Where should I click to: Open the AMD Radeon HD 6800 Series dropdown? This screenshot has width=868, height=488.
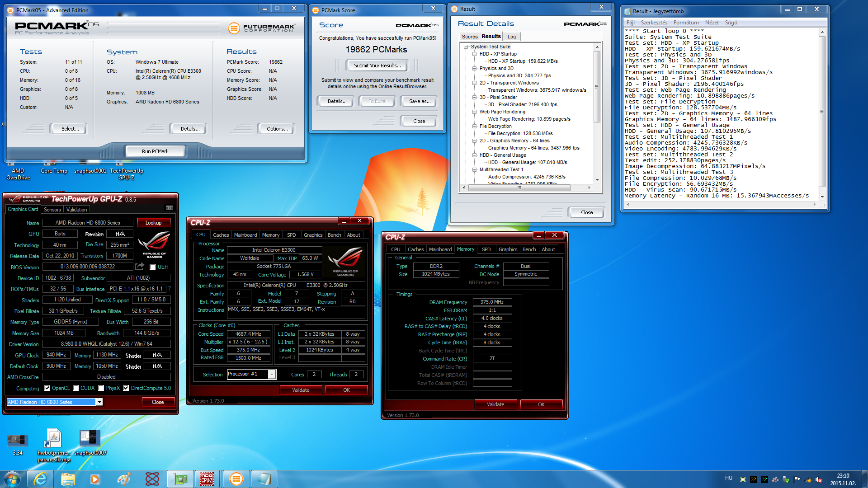pyautogui.click(x=99, y=402)
